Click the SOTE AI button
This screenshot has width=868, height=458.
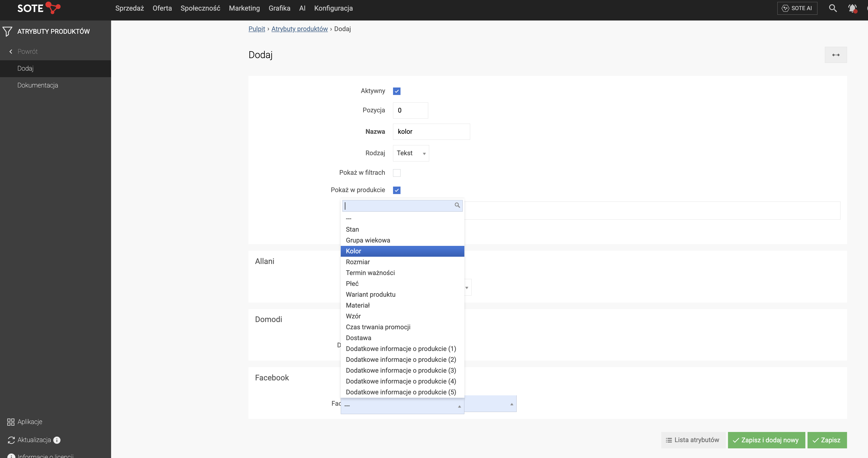pos(797,8)
